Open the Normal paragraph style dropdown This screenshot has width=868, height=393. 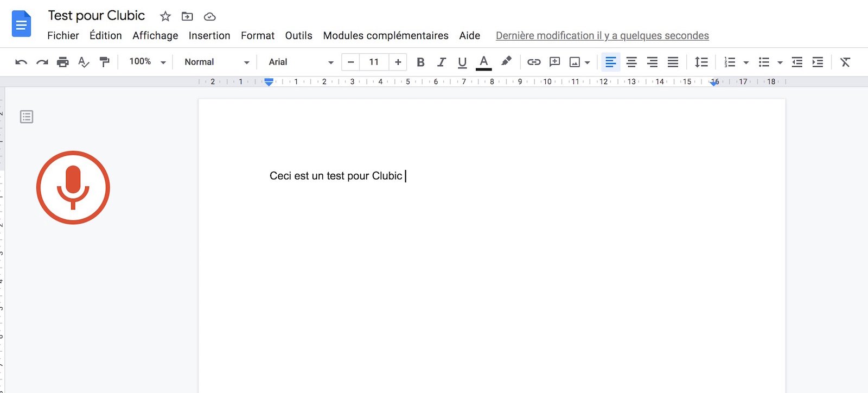216,62
